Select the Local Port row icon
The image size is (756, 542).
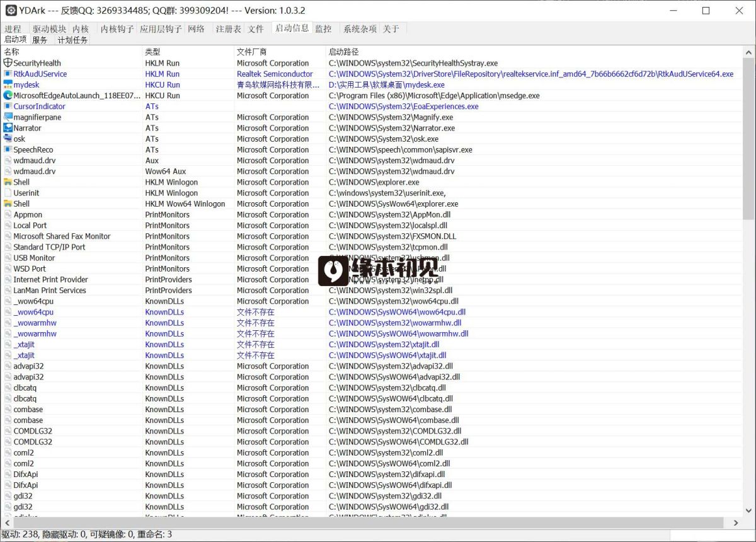(x=8, y=225)
